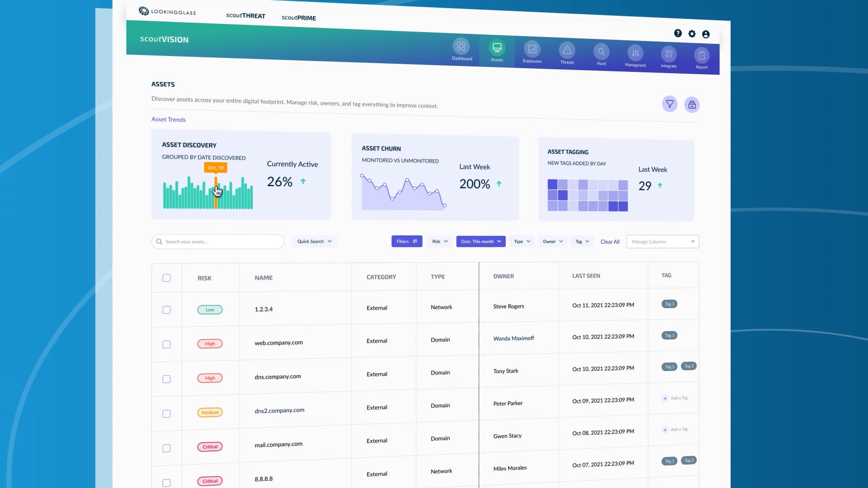The height and width of the screenshot is (488, 868).
Task: Open the Threats triangle icon
Action: point(567,51)
